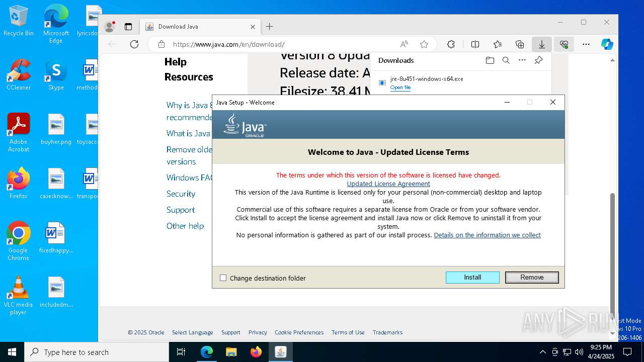Viewport: 644px width, 362px height.
Task: Show hidden system tray icons
Action: [x=542, y=352]
